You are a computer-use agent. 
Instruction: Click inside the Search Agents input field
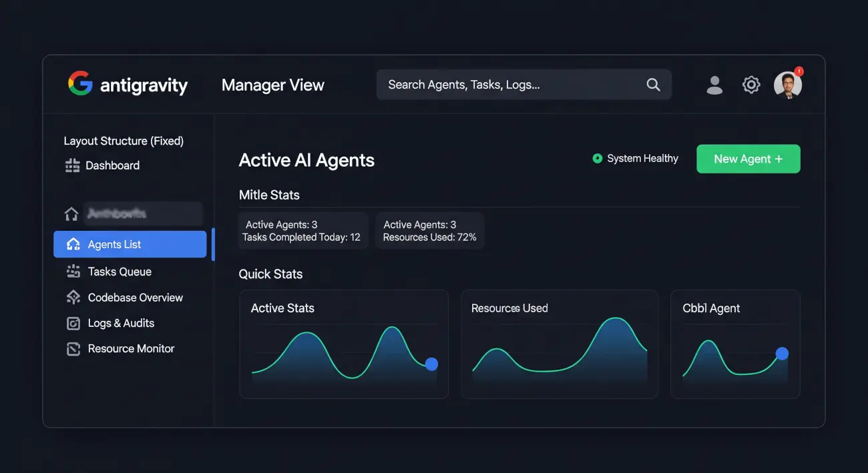click(507, 84)
